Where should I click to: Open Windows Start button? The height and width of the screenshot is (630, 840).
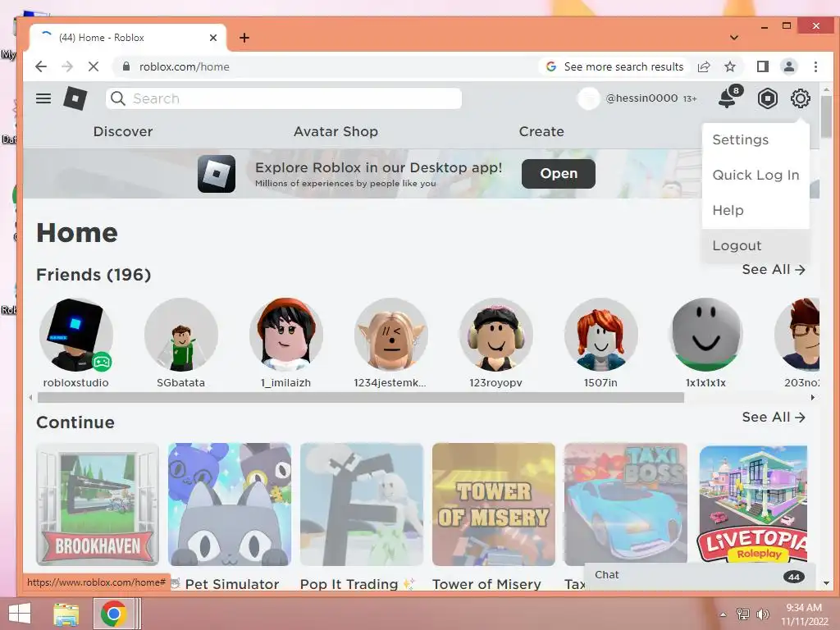click(20, 613)
